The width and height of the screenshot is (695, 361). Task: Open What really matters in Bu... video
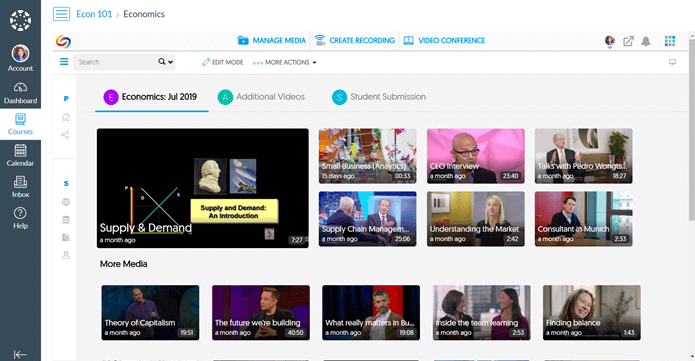coord(371,313)
